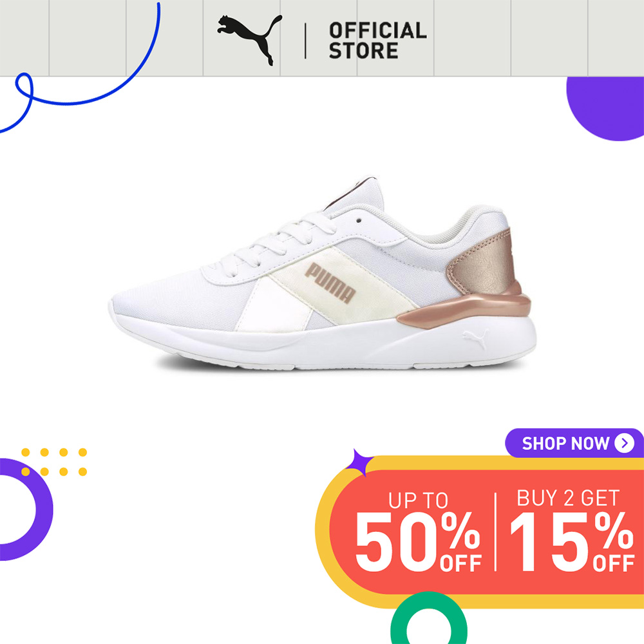Click the small Puma cat on midsole
This screenshot has width=644, height=644.
pyautogui.click(x=476, y=339)
